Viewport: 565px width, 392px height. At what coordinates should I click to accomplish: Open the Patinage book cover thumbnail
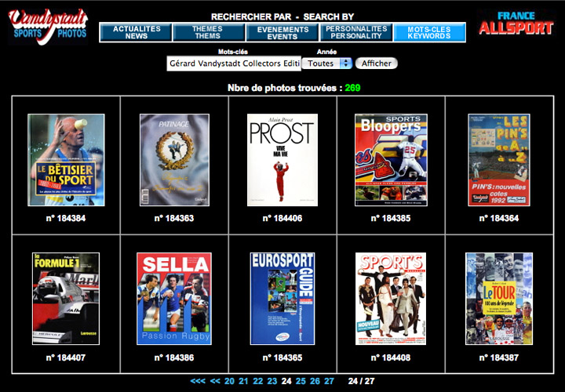click(174, 160)
